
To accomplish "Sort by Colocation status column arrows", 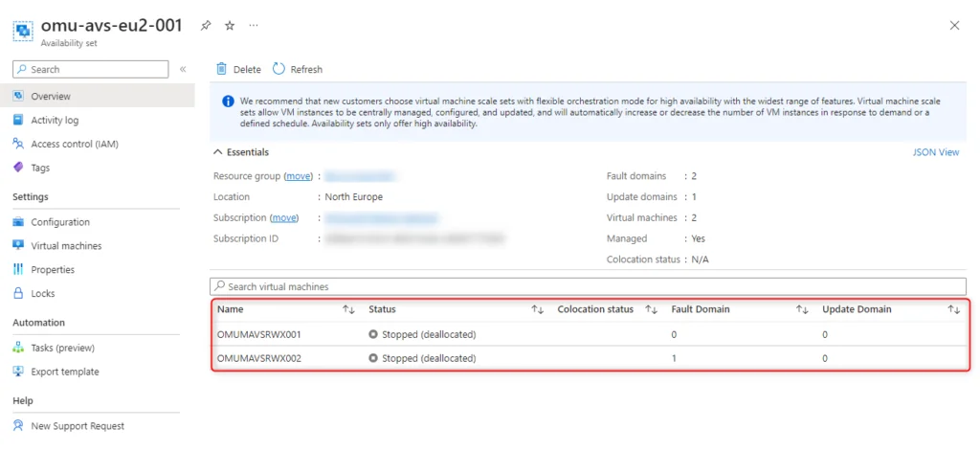I will pos(651,309).
